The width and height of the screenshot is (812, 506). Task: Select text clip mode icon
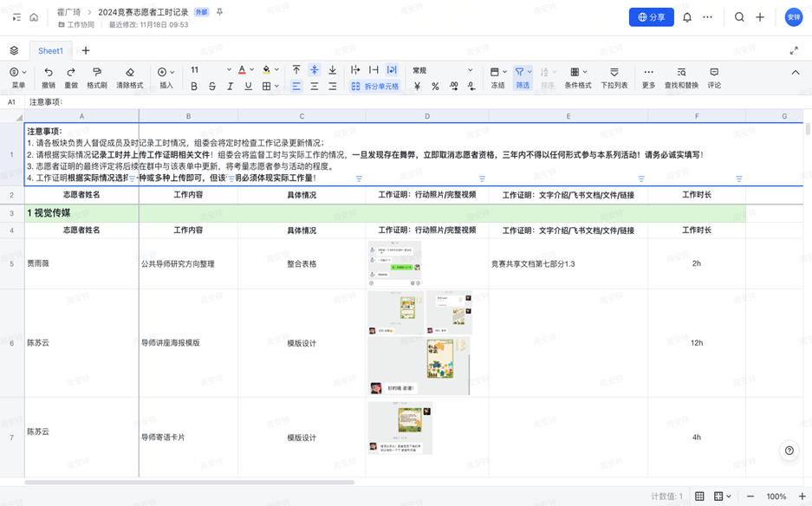pos(374,70)
